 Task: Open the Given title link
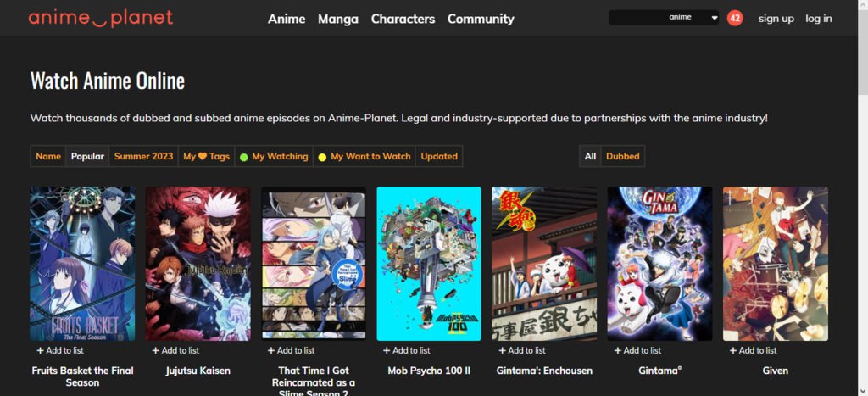776,371
